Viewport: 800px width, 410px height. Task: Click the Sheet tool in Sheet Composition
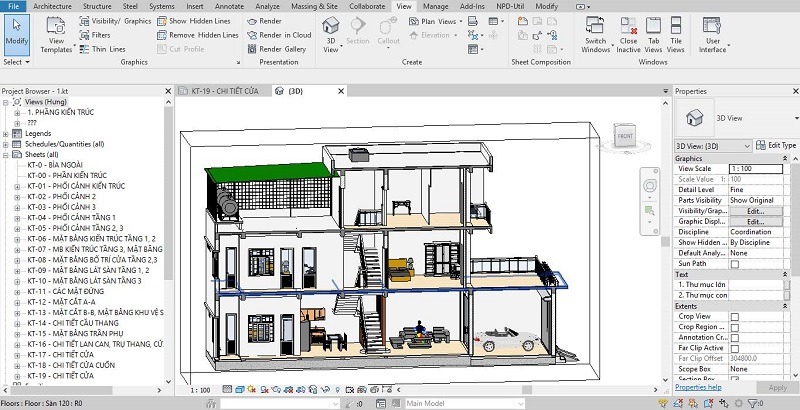[522, 21]
